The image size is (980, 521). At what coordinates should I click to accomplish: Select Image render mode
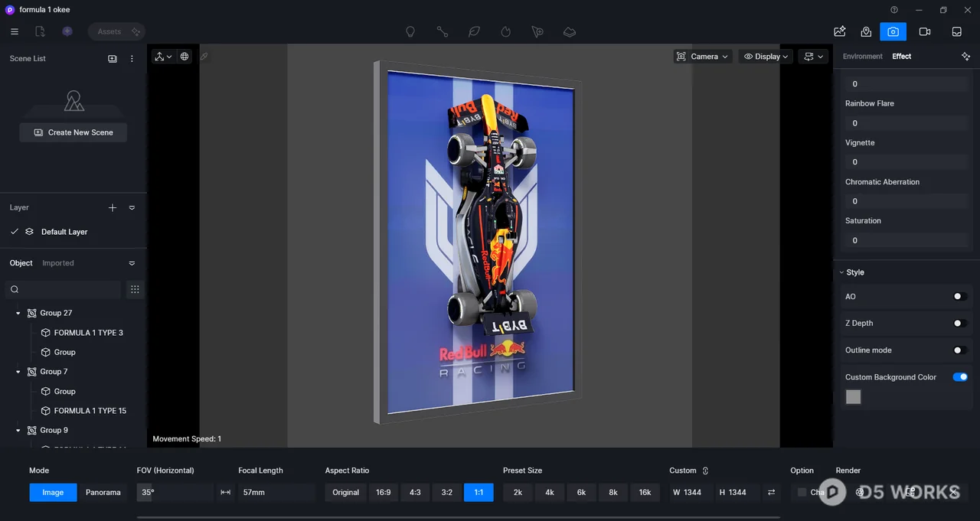[53, 493]
